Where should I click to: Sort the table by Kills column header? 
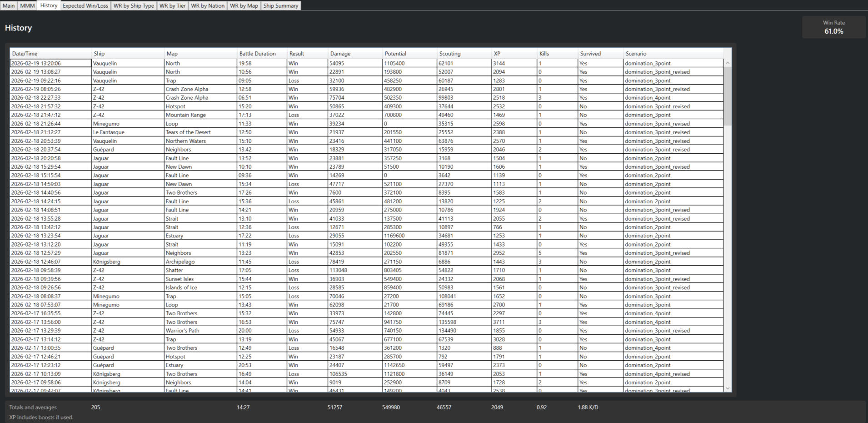(x=557, y=54)
